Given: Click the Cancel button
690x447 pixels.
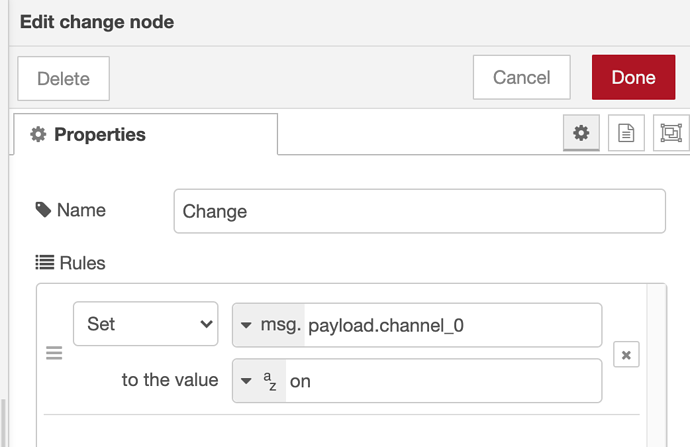Looking at the screenshot, I should tap(521, 77).
